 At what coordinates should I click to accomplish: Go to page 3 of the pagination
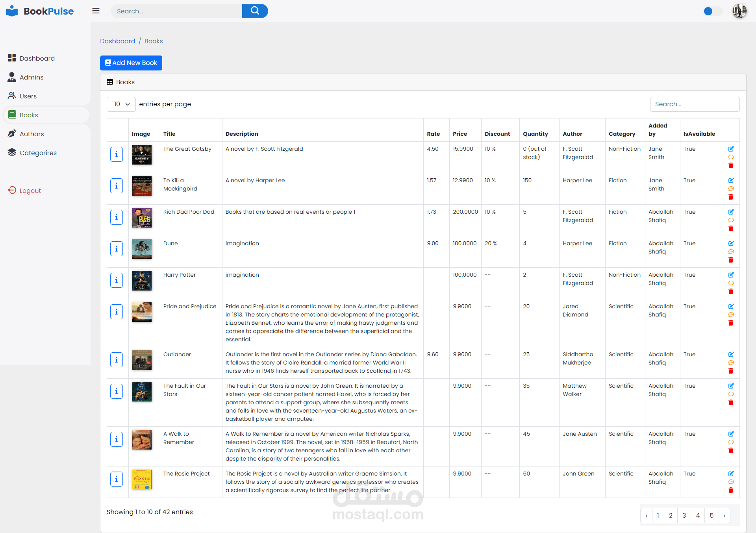click(684, 515)
